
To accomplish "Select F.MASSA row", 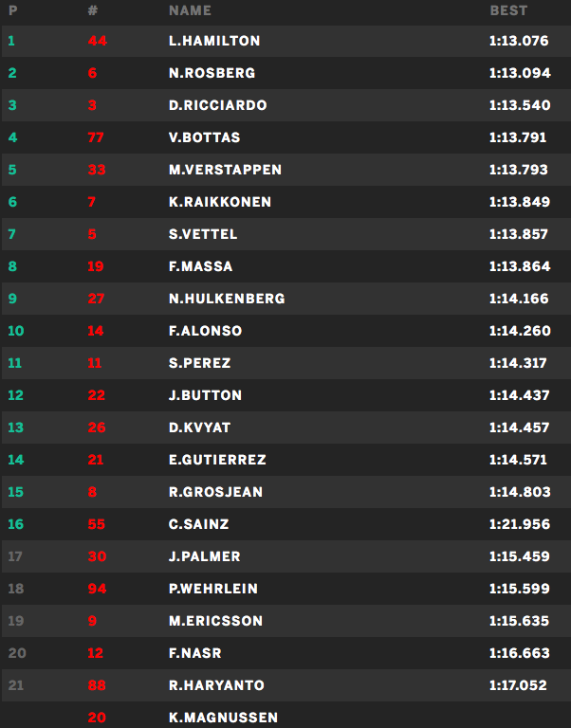I will pos(200,266).
